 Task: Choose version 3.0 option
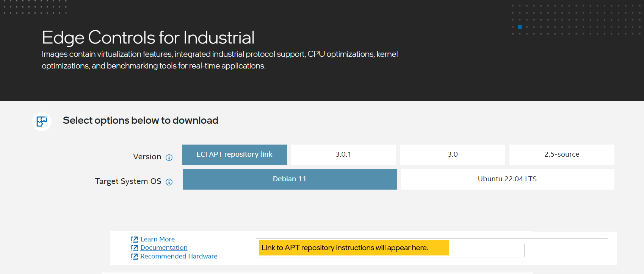pos(453,155)
